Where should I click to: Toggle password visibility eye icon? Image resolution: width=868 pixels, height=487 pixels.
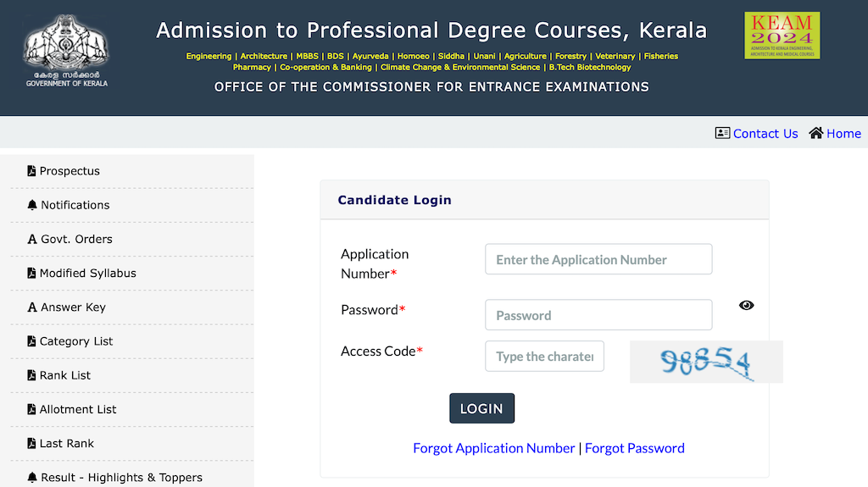click(746, 306)
